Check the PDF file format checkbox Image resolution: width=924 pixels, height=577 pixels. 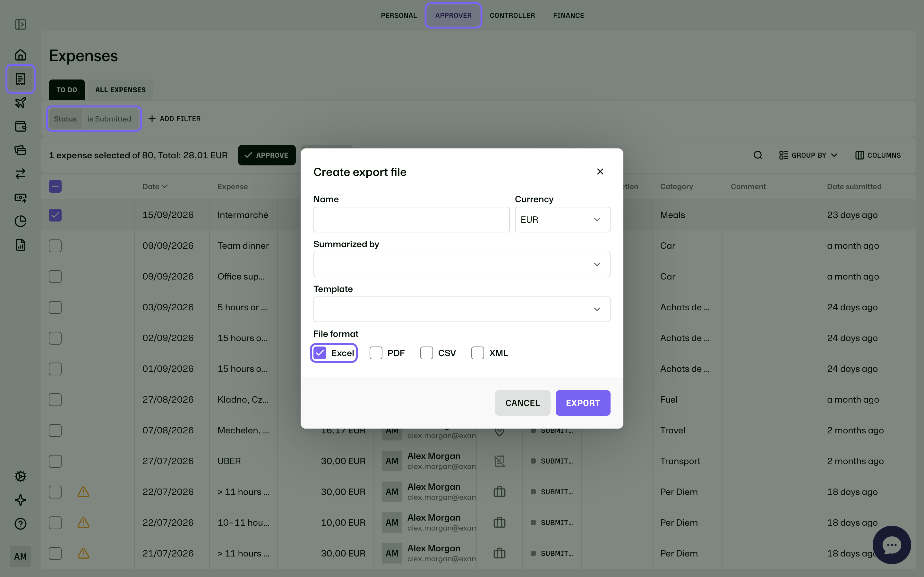[x=376, y=353]
